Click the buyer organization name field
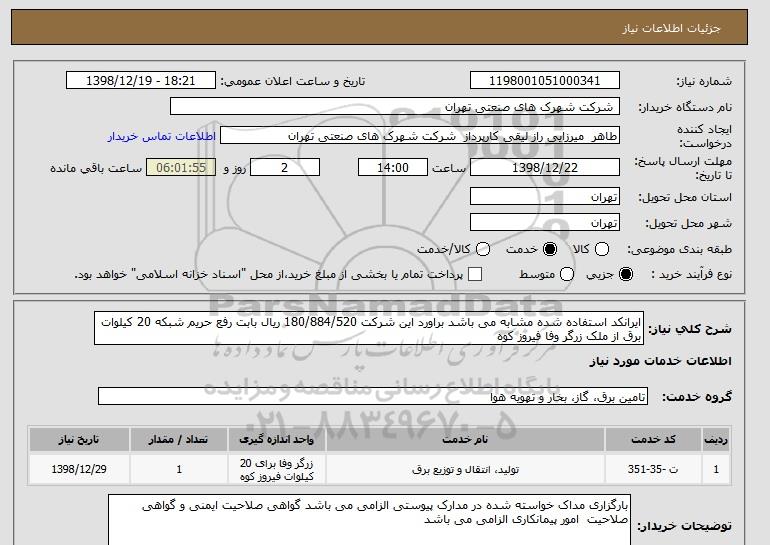Image resolution: width=770 pixels, height=545 pixels. [x=395, y=107]
